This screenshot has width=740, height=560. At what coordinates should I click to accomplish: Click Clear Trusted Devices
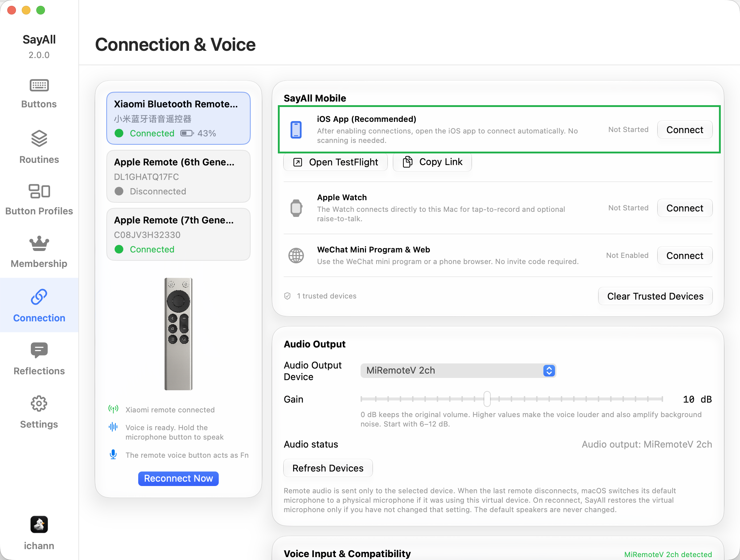[655, 296]
